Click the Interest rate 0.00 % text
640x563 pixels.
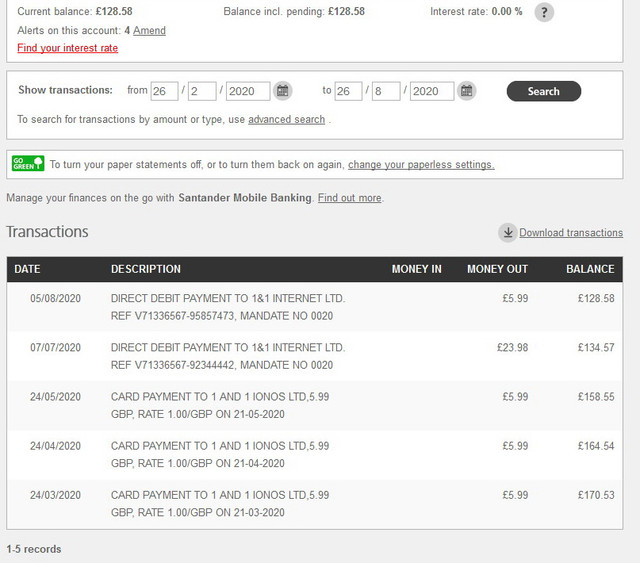pos(476,11)
